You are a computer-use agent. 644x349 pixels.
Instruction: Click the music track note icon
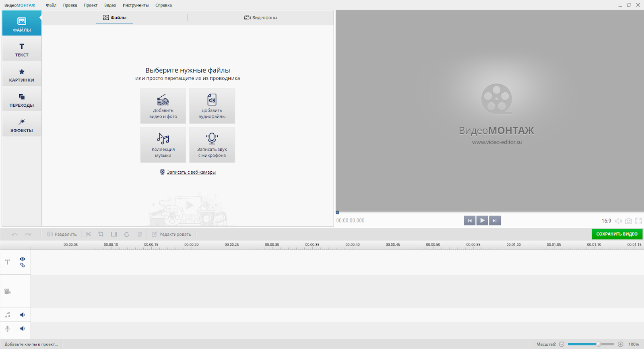tap(8, 315)
